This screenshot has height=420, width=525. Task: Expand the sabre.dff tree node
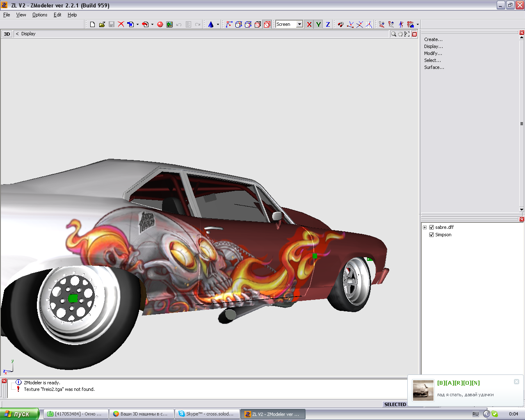(x=425, y=227)
